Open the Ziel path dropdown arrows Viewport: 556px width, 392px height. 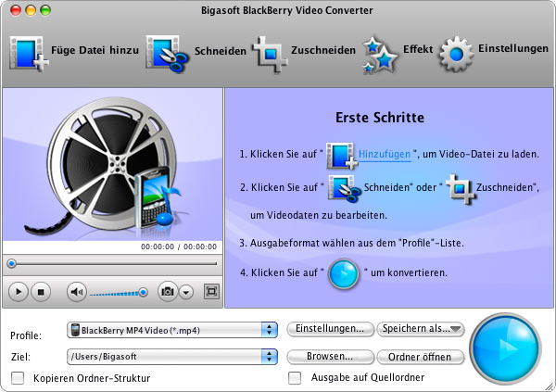tap(269, 357)
